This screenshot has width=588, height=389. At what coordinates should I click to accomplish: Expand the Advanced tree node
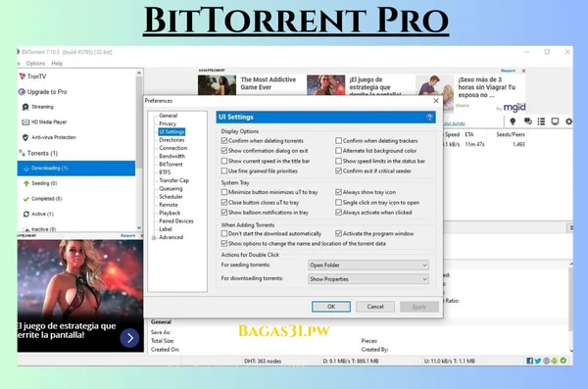pos(154,238)
